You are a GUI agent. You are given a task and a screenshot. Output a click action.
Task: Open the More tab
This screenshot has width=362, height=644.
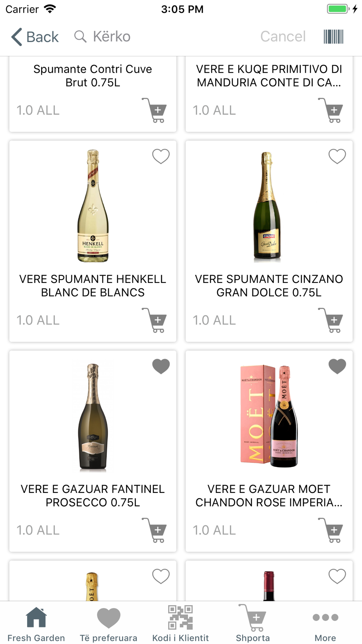(325, 624)
